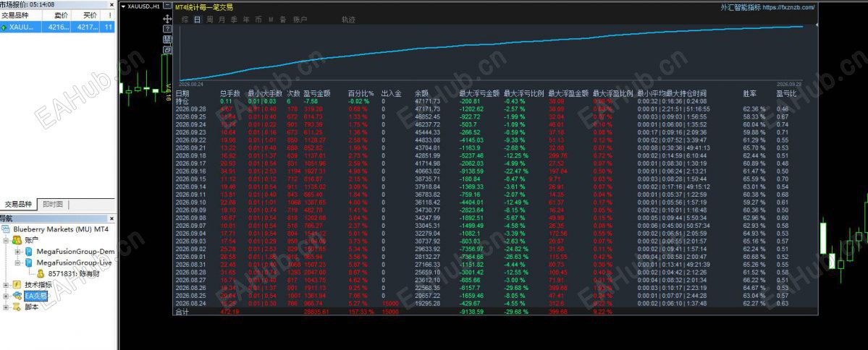
Task: Collapse the MegaFusionGroup-Live node
Action: click(x=17, y=262)
